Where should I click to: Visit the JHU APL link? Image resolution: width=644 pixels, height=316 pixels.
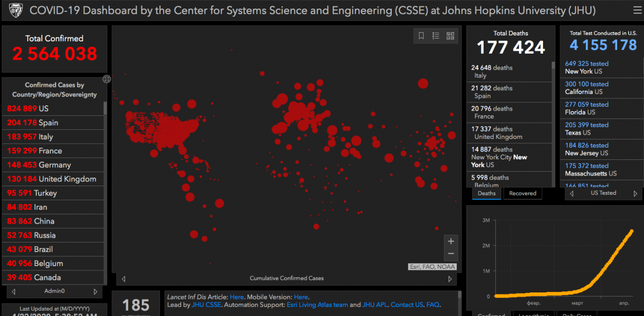375,305
